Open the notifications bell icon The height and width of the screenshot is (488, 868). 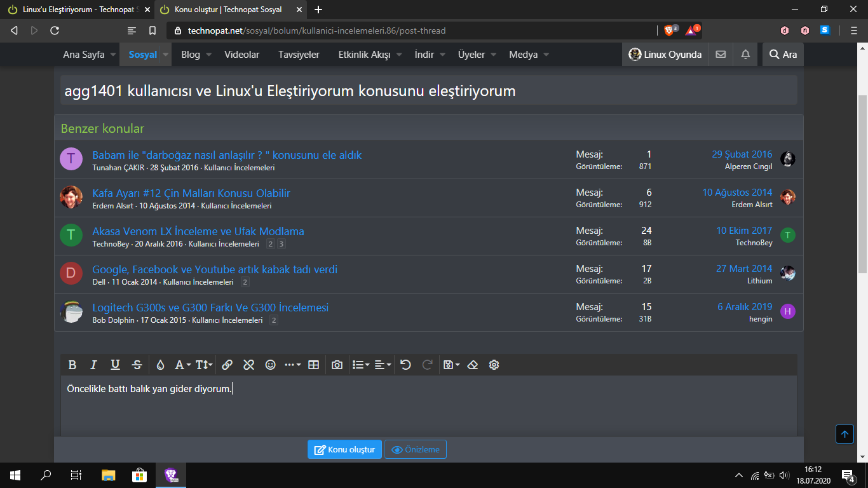tap(745, 55)
